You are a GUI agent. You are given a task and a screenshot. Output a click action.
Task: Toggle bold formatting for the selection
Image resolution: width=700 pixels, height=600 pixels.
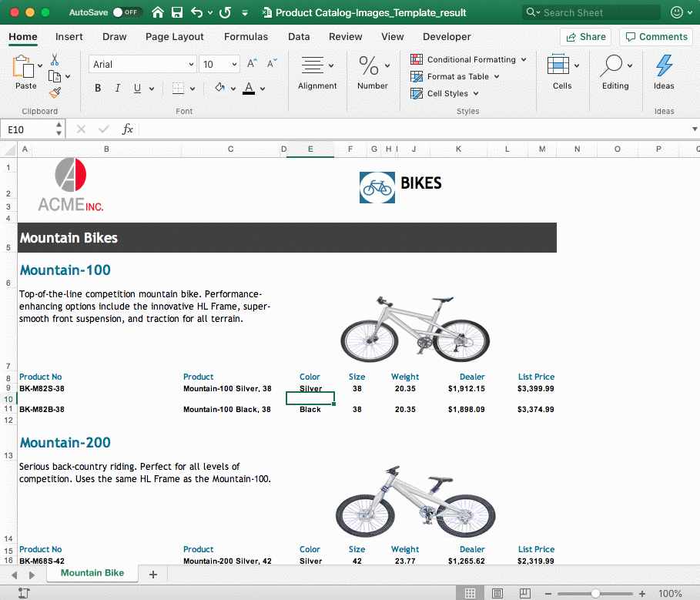point(97,88)
